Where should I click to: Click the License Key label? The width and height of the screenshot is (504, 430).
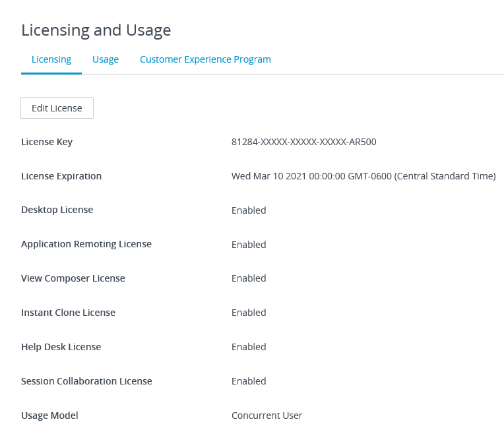(x=47, y=142)
